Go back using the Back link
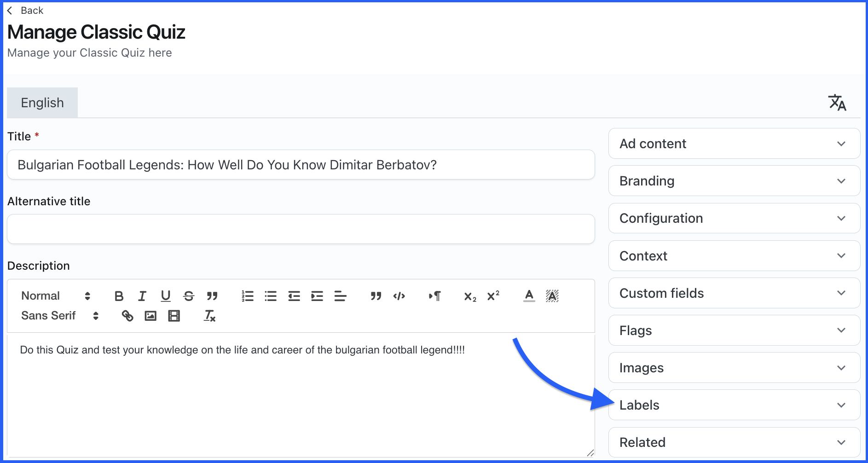The height and width of the screenshot is (463, 868). [26, 11]
